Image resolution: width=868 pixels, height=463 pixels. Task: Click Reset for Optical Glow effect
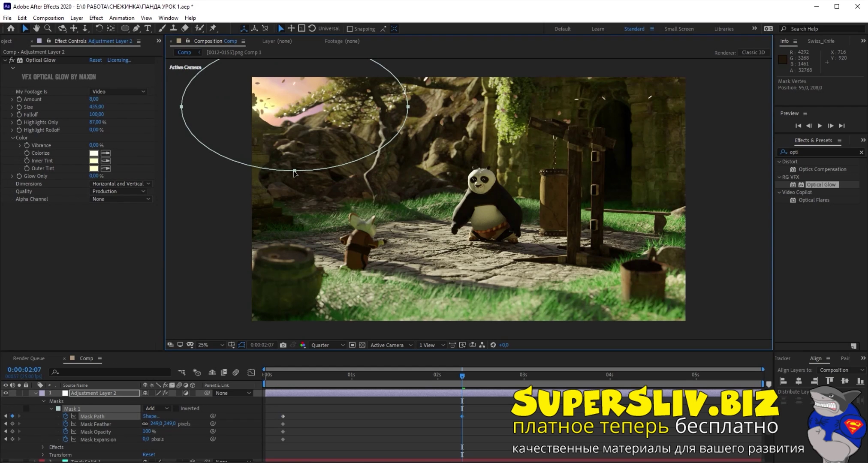tap(95, 60)
